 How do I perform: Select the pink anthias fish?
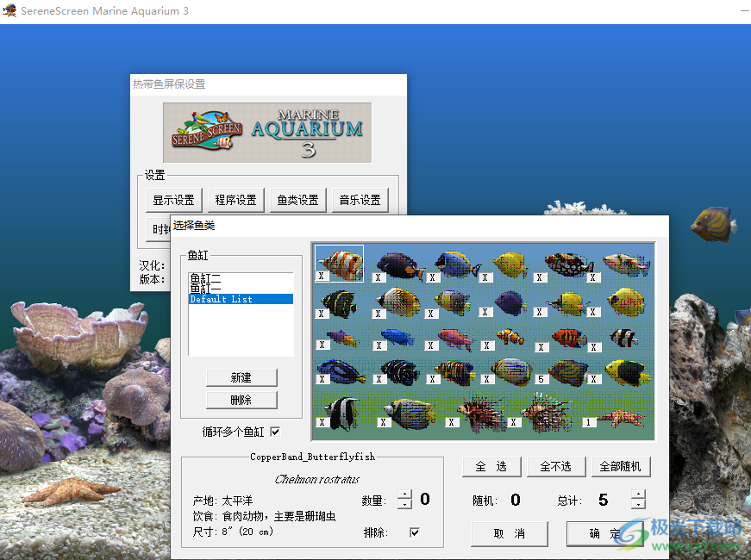[455, 339]
